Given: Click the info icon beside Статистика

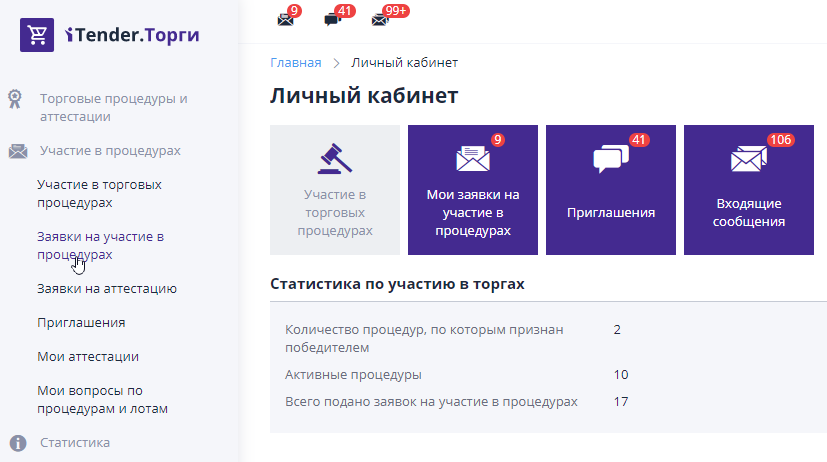Looking at the screenshot, I should tap(17, 442).
